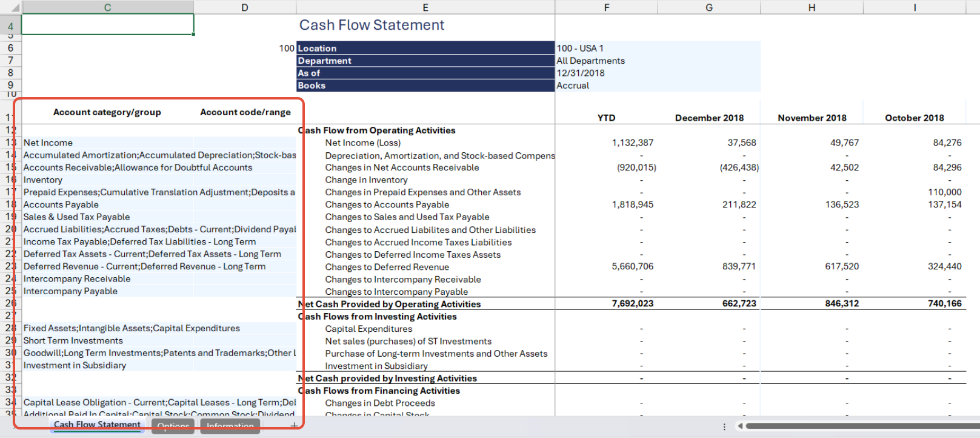980x438 pixels.
Task: Open the Information sheet tab
Action: pos(230,426)
